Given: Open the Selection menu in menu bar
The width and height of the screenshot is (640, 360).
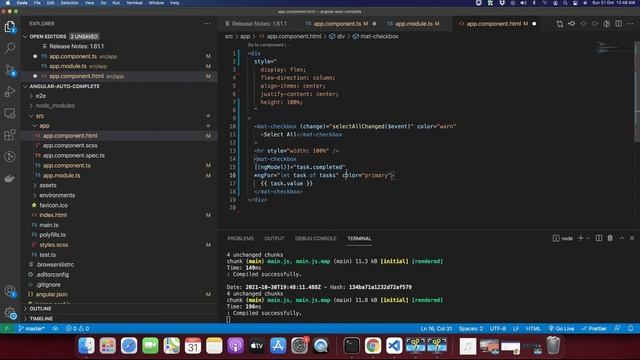Looking at the screenshot, I should point(69,3).
